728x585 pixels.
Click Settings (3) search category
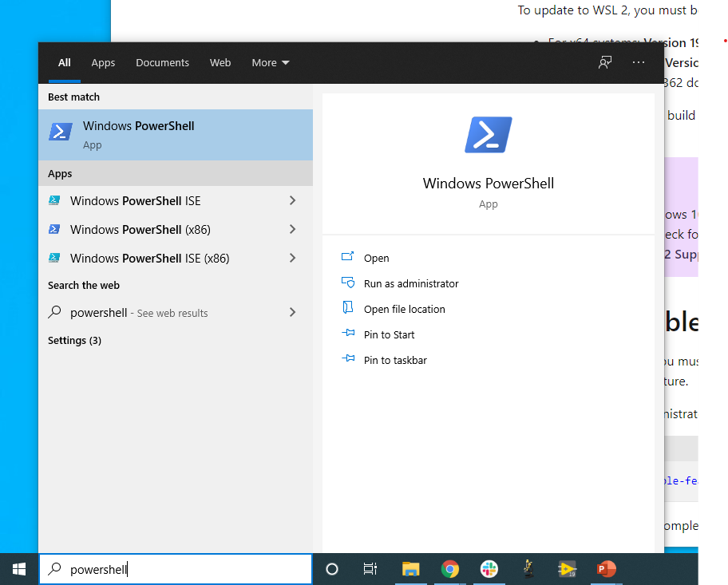pos(74,340)
